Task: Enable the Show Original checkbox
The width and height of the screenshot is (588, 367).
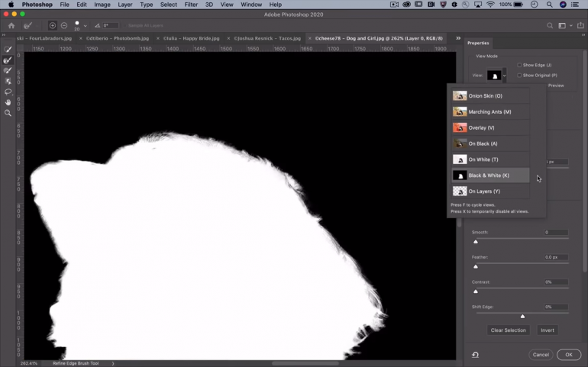Action: tap(519, 76)
